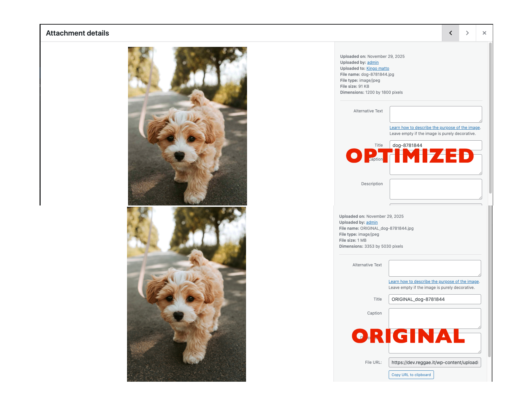Click the optimized puppy image preview
Image resolution: width=532 pixels, height=399 pixels.
point(187,126)
